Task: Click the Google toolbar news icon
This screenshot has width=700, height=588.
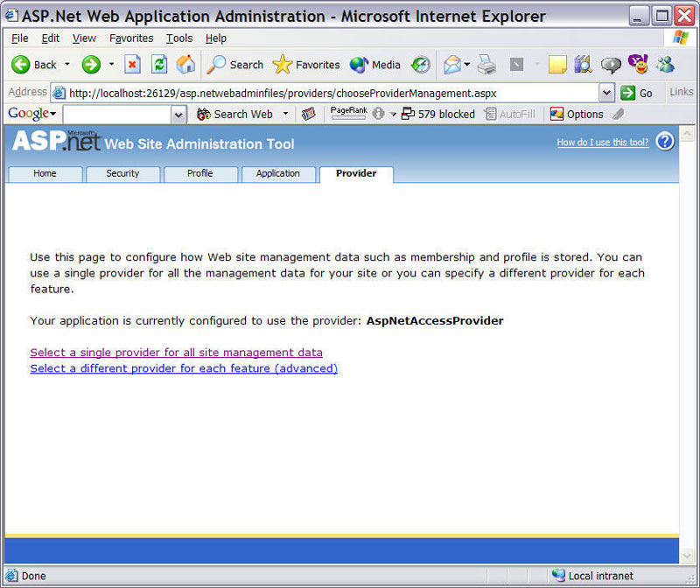Action: [308, 115]
